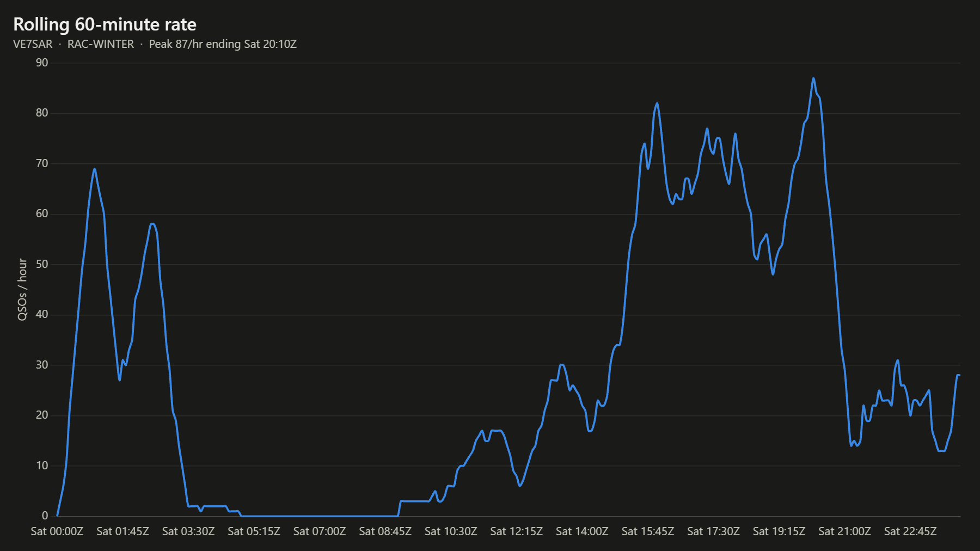980x551 pixels.
Task: Click the x-axis label 'Sat 12:15Z'
Action: [x=516, y=531]
